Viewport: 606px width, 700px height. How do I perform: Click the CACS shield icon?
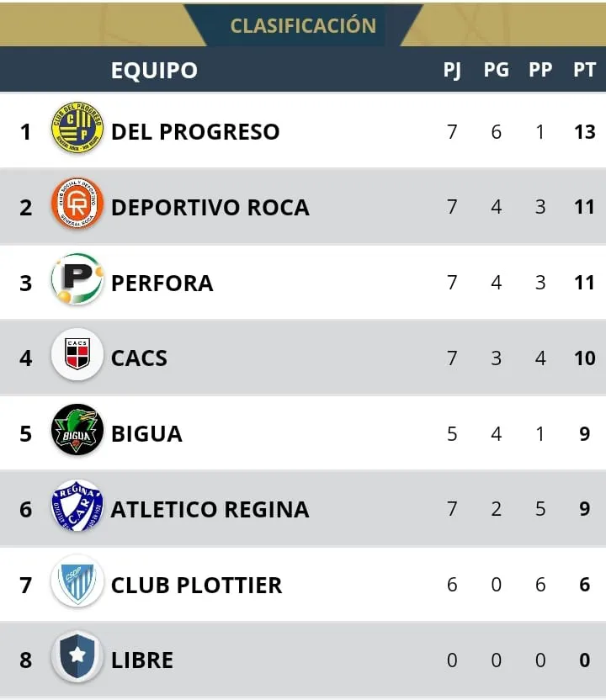click(x=77, y=357)
